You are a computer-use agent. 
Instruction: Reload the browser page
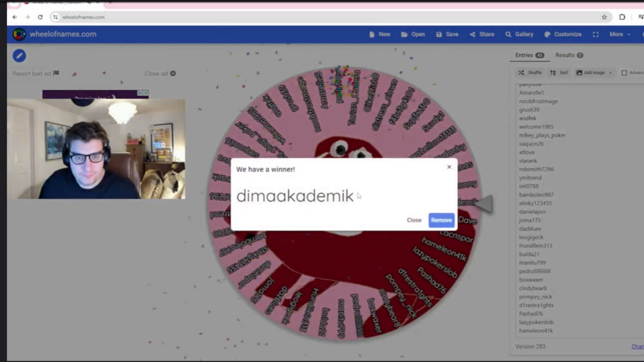pos(40,17)
